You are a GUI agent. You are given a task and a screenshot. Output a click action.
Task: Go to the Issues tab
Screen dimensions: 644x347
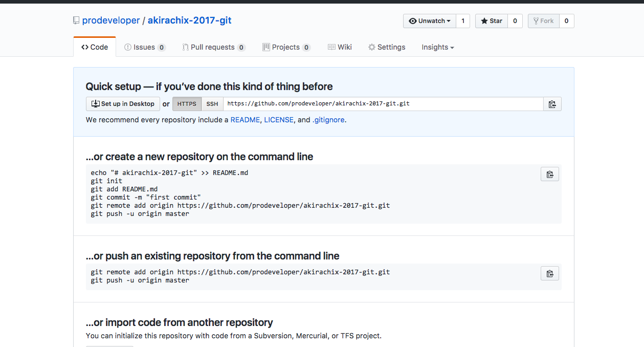(x=145, y=47)
